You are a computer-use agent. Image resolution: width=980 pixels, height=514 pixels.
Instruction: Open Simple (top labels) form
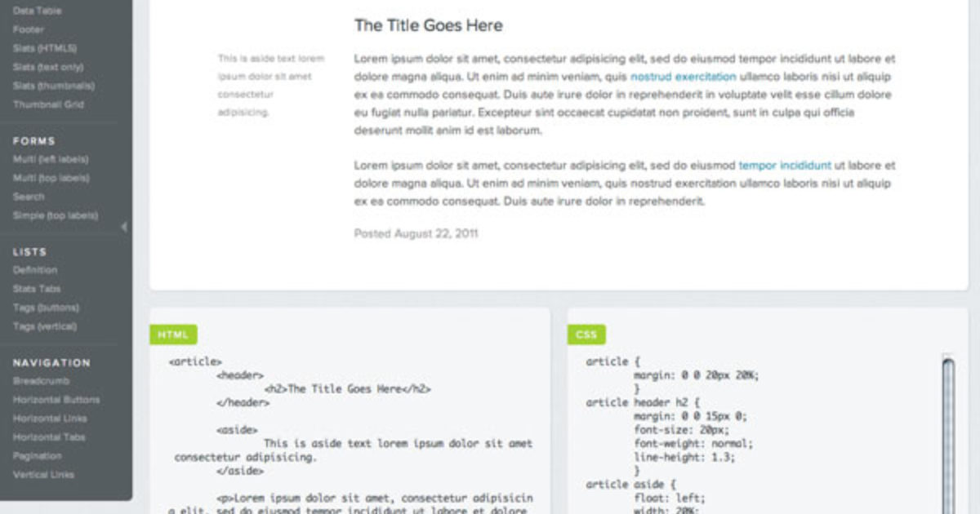click(56, 215)
